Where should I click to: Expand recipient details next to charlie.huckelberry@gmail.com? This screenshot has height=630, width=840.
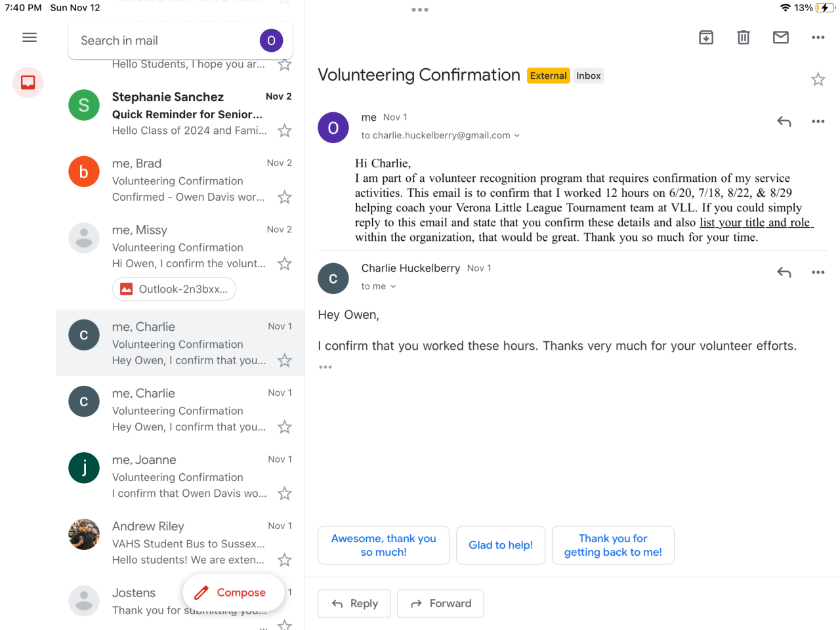click(517, 136)
